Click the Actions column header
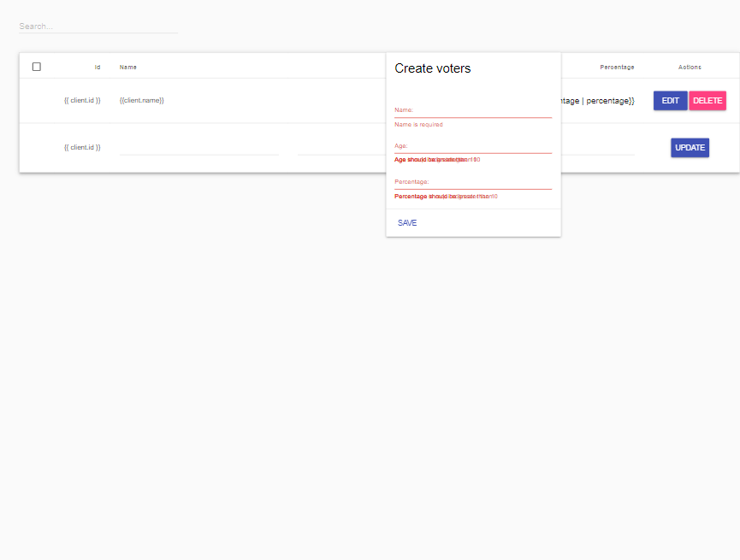This screenshot has width=740, height=560. click(690, 68)
